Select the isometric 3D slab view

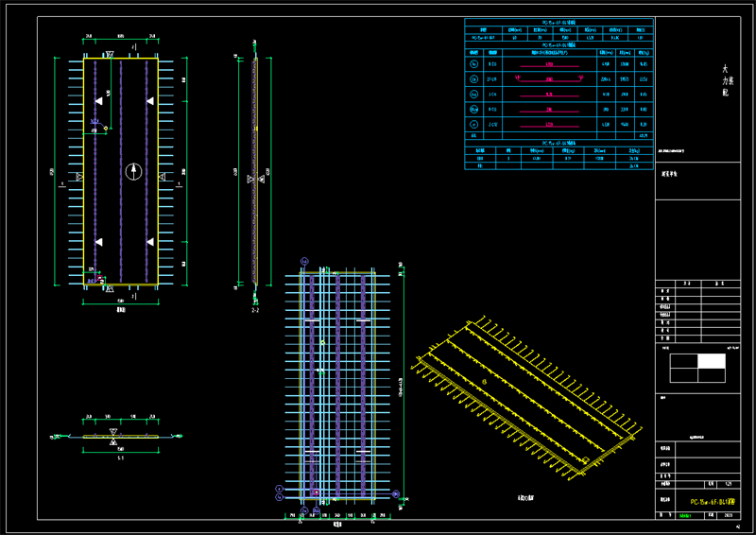526,399
